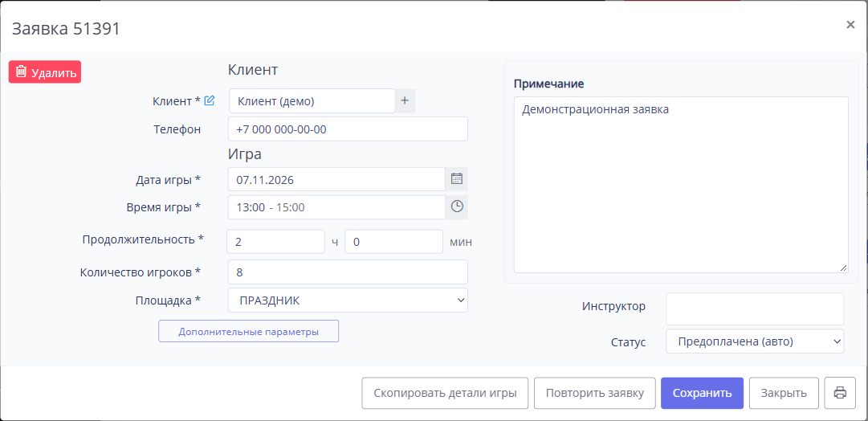Click into the Примечание text area
Screen dimensions: 868x421
(681, 185)
